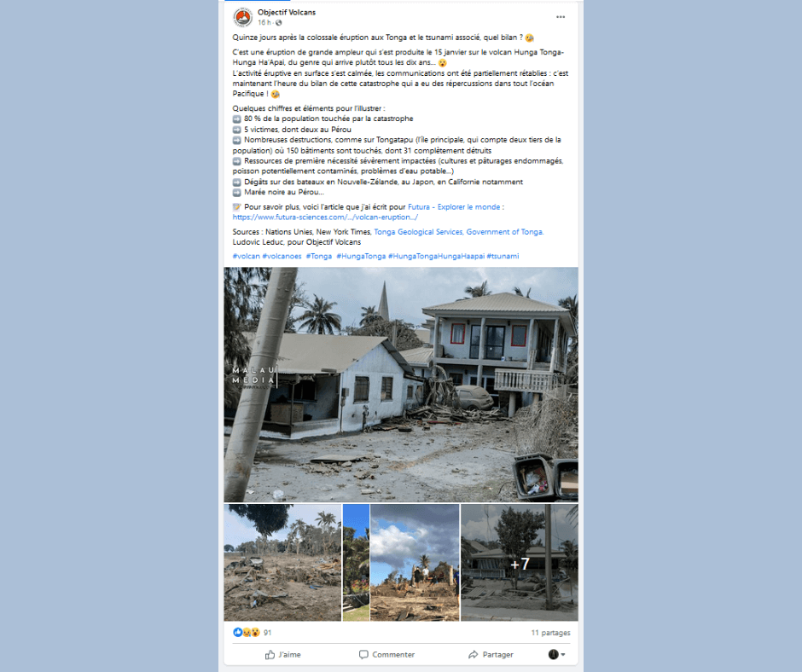
Task: Click the 16 h post timestamp
Action: tap(264, 23)
